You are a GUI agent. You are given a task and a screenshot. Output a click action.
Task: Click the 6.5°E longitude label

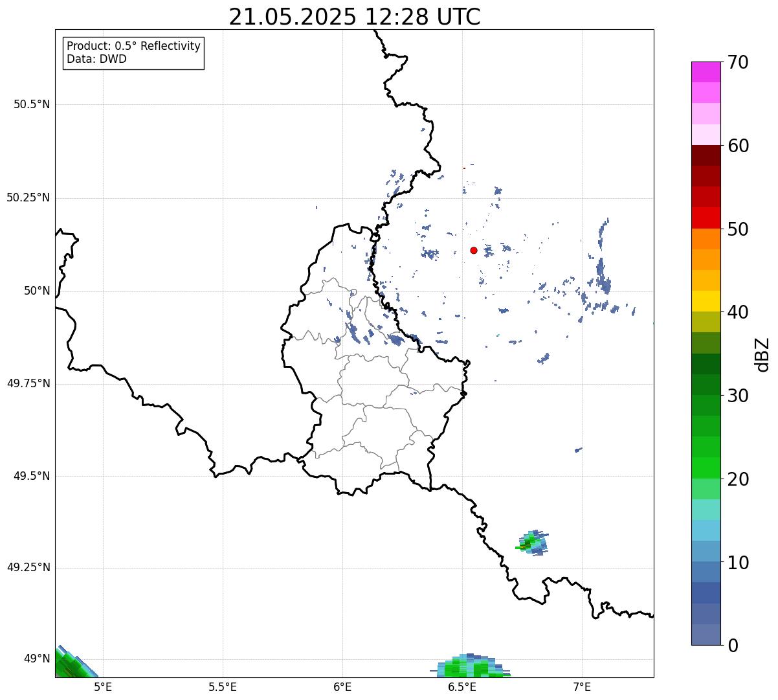point(462,687)
